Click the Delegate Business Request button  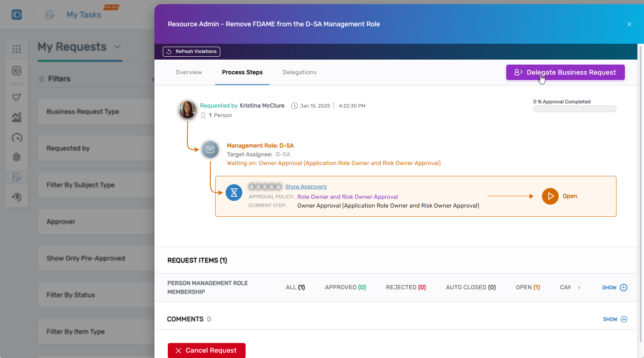565,73
